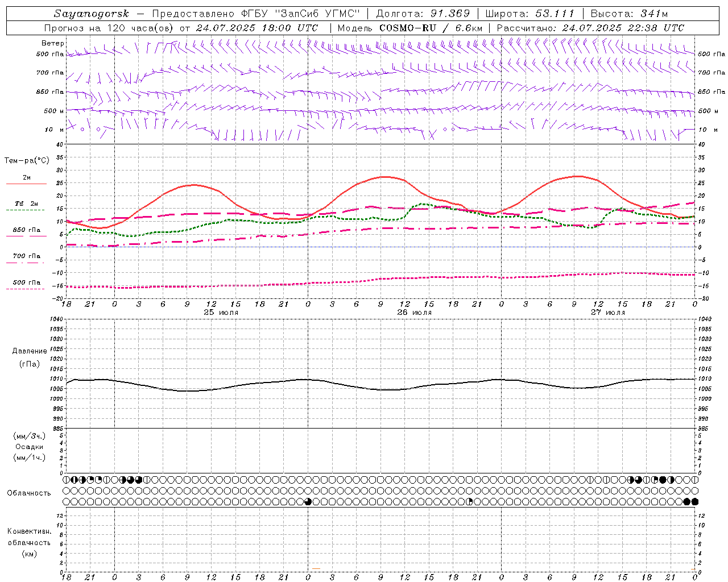
Task: Click the Широта: 53.111 latitude value
Action: coord(530,14)
